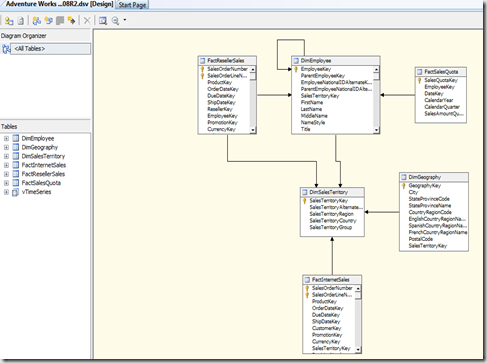Click the Refresh Data Source View icon
487x363 pixels.
pos(21,21)
